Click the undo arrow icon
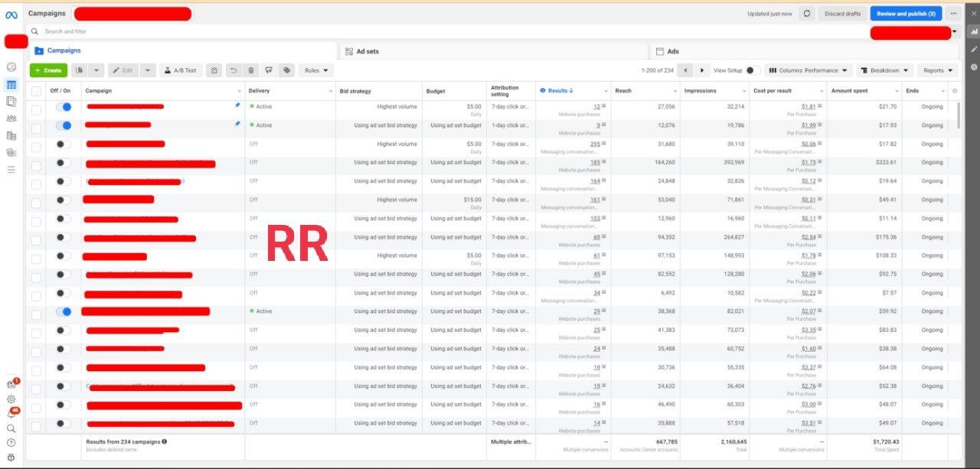This screenshot has width=980, height=469. tap(234, 70)
